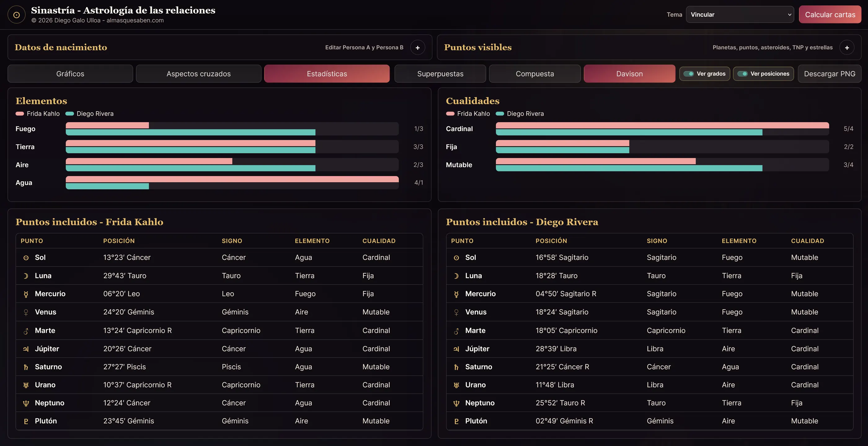Switch to the Aspectos cruzados tab
868x446 pixels.
pos(198,74)
